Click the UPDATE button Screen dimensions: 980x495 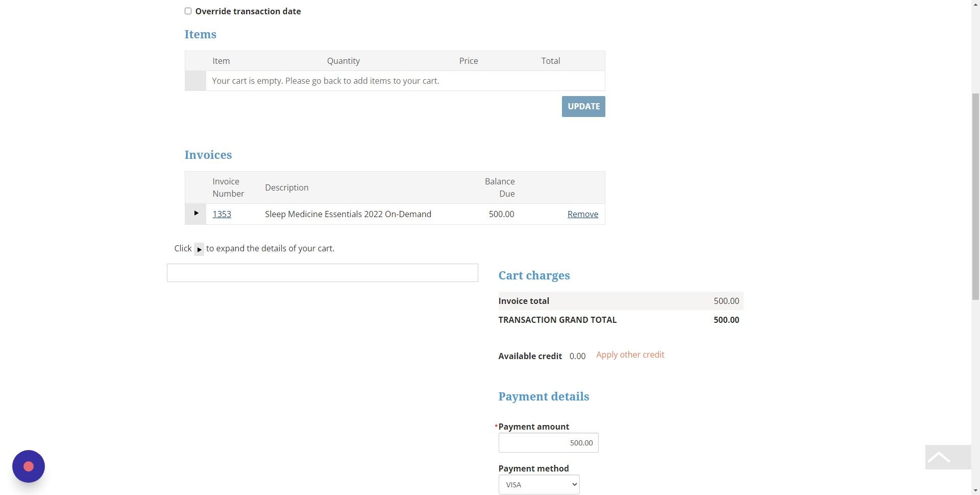[x=583, y=106]
